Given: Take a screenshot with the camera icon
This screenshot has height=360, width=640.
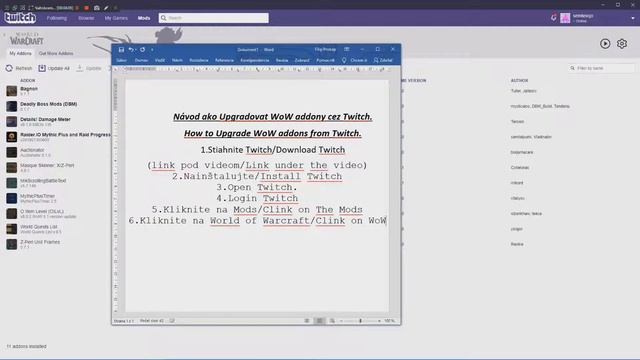Looking at the screenshot, I should 97,7.
